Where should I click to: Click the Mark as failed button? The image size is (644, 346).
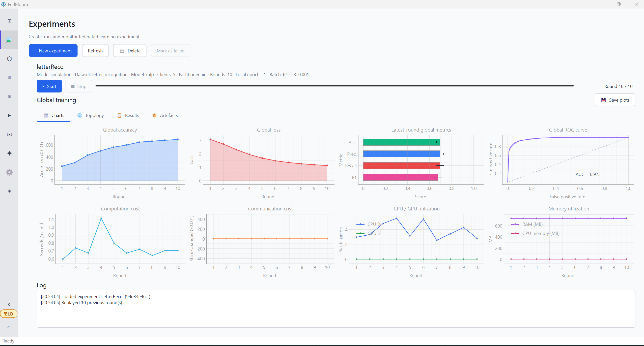(171, 51)
